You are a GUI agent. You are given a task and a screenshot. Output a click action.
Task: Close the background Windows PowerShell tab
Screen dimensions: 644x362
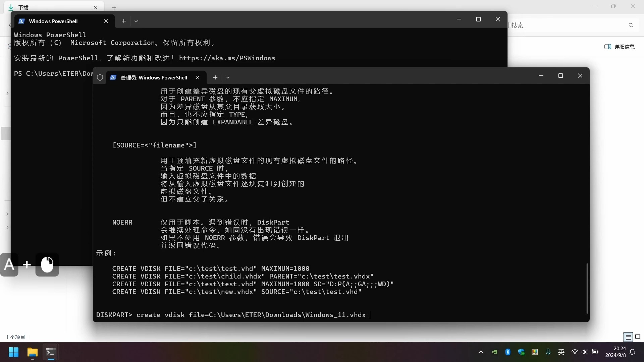(x=106, y=21)
